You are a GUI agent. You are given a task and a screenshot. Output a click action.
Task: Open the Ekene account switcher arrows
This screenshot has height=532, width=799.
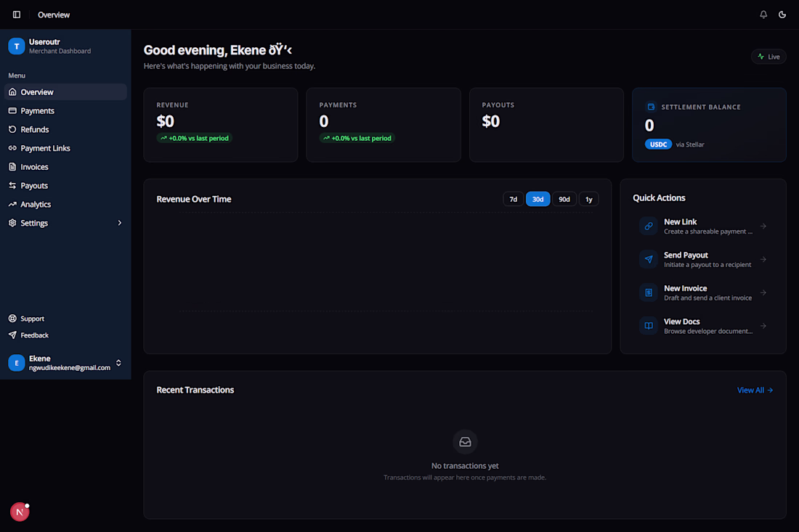[118, 363]
